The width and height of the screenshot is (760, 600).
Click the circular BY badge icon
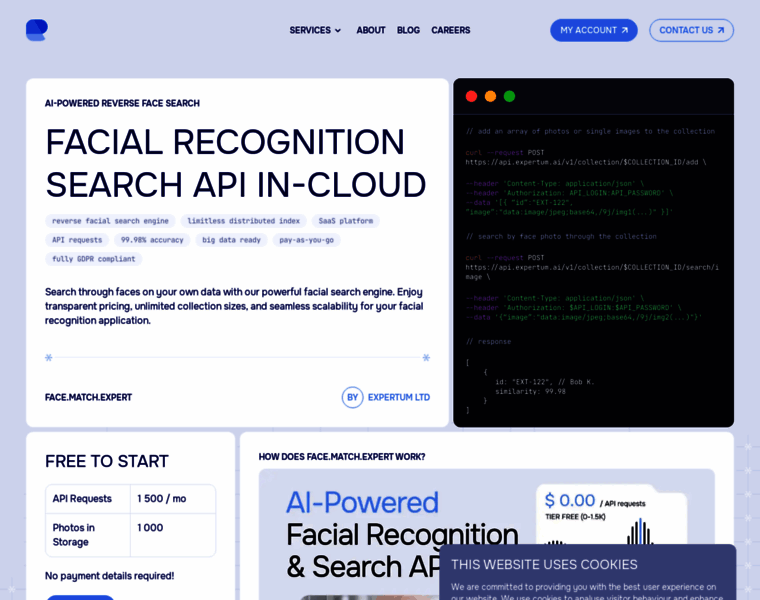(x=352, y=397)
